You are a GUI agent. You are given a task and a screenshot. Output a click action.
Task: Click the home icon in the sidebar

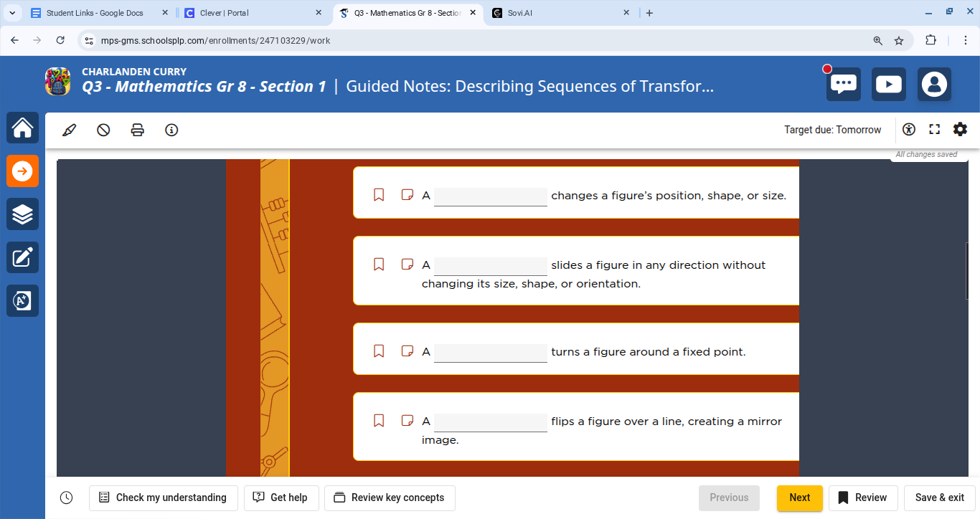pyautogui.click(x=22, y=128)
